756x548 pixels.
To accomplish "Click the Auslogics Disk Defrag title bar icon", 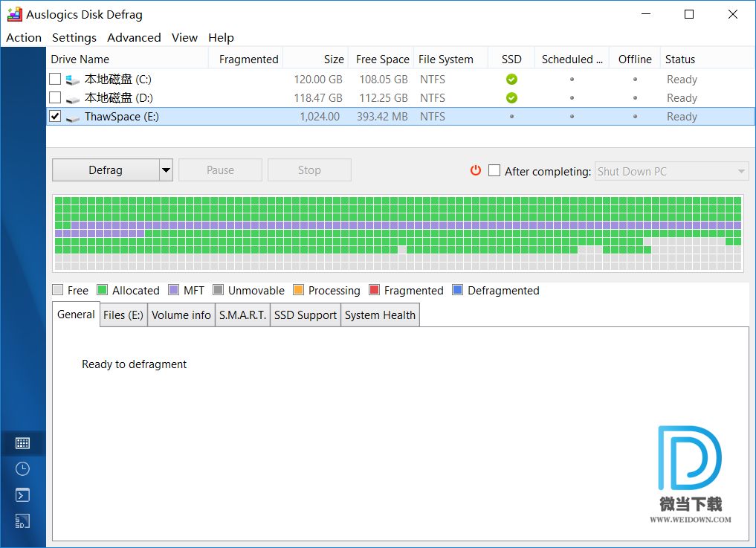I will tap(14, 14).
